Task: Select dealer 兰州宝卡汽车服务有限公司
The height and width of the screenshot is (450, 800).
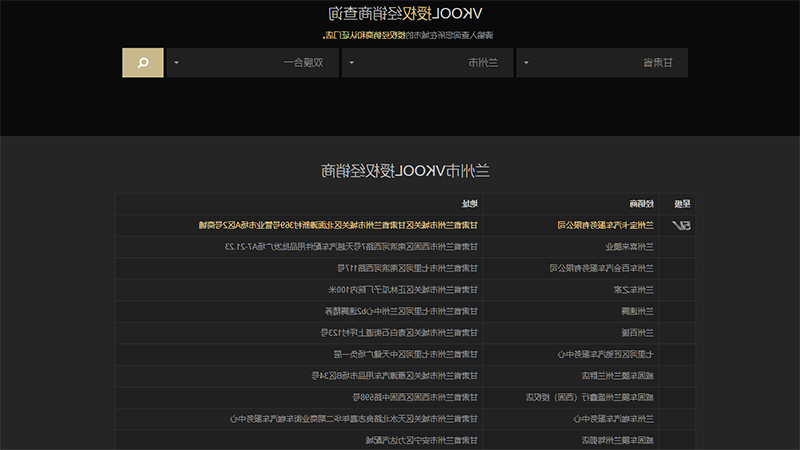Action: point(605,225)
